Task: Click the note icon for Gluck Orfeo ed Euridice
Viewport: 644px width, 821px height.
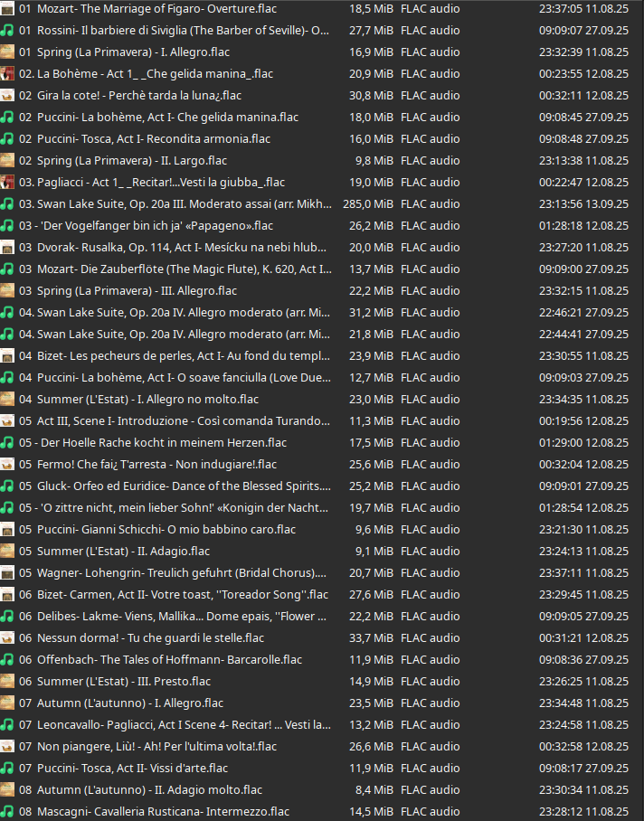Action: coord(7,486)
